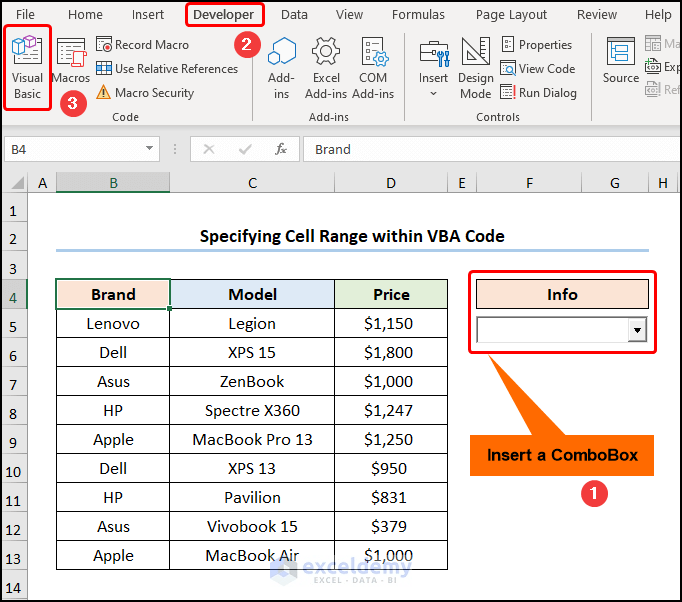Switch to the Formulas tab
Screen dimensions: 682x602
point(418,15)
